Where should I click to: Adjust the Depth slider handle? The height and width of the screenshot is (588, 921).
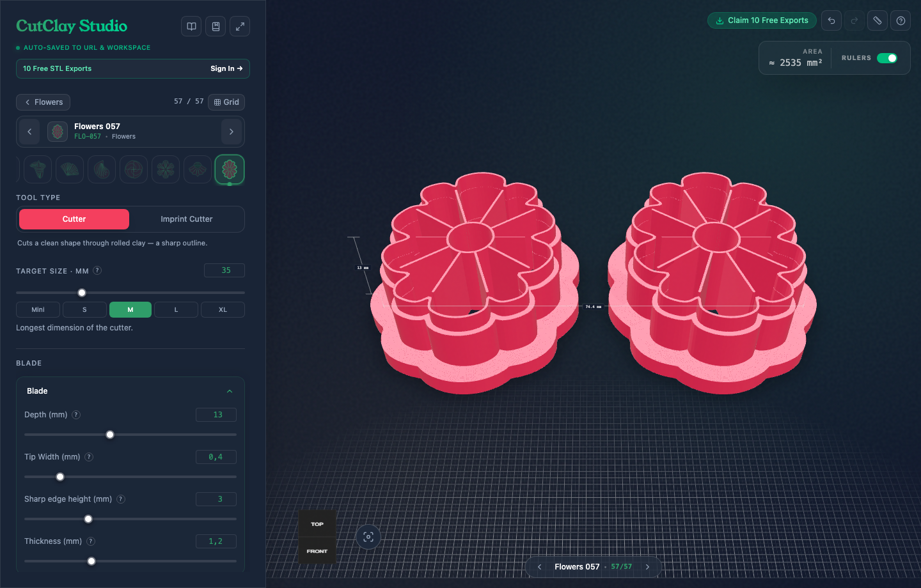pos(110,435)
